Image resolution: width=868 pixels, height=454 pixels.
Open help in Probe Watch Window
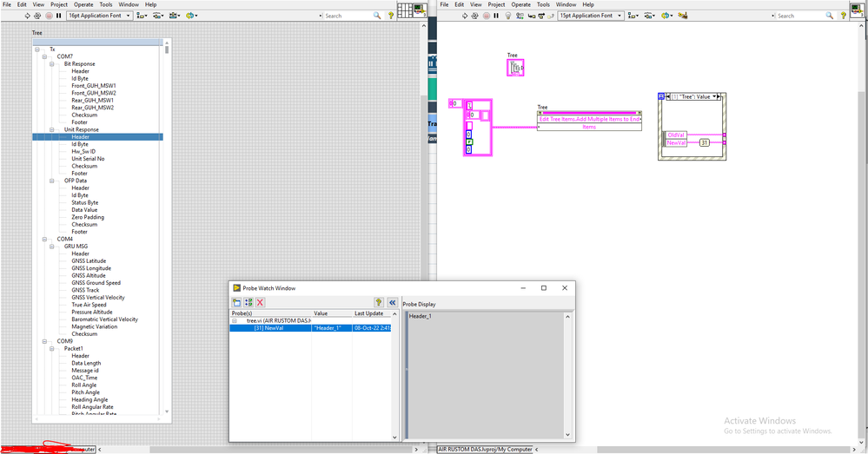379,303
